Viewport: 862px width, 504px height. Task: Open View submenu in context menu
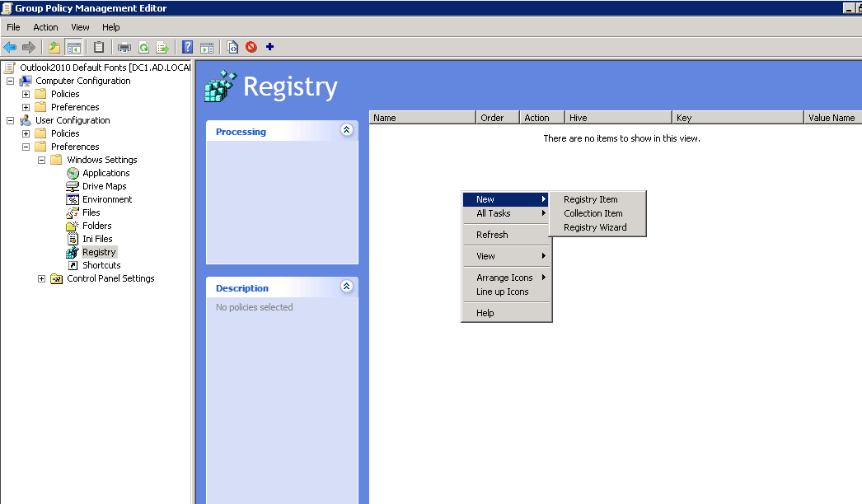[506, 256]
